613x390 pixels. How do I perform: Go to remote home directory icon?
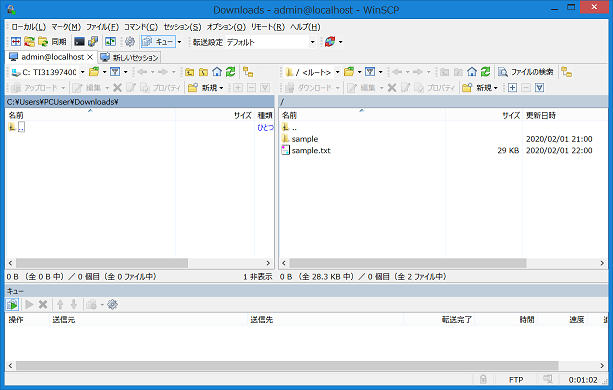click(x=472, y=72)
